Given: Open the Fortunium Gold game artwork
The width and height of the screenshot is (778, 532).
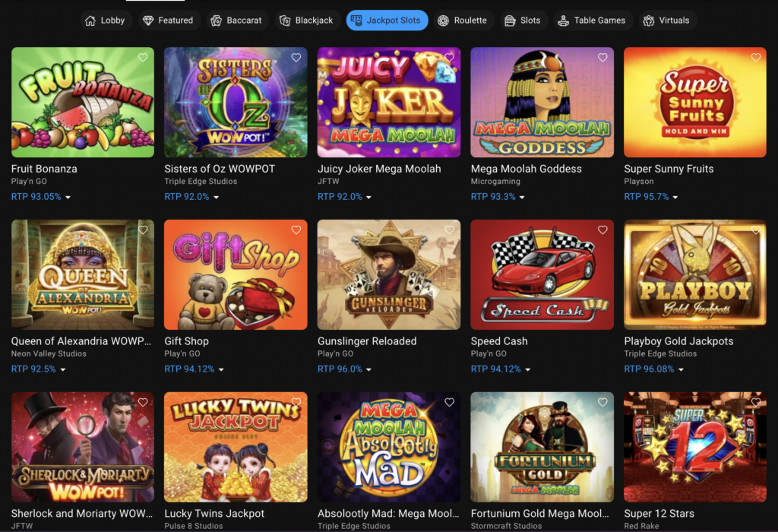Looking at the screenshot, I should click(542, 447).
